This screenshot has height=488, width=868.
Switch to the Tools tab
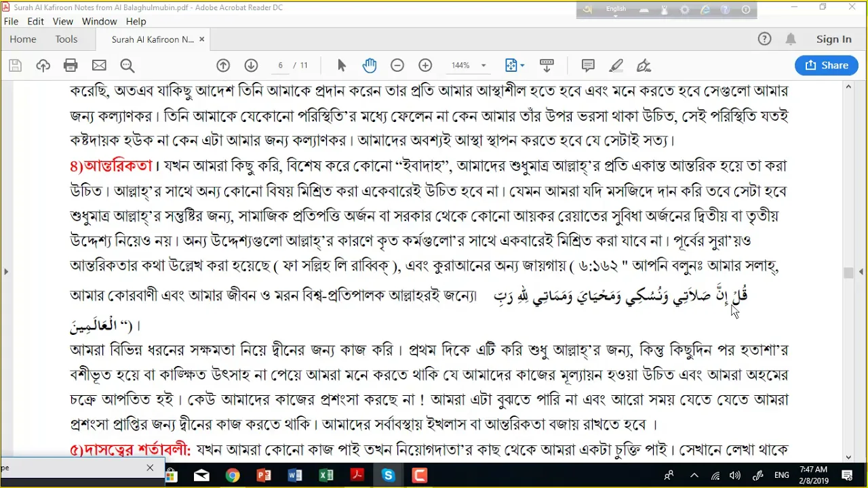(x=66, y=39)
